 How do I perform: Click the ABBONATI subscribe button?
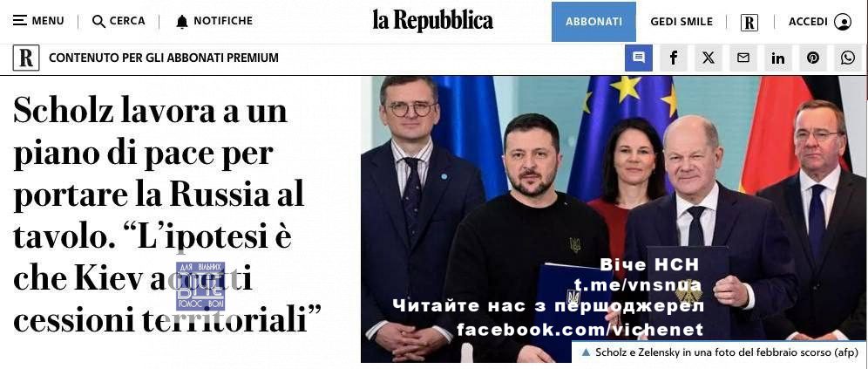[593, 22]
